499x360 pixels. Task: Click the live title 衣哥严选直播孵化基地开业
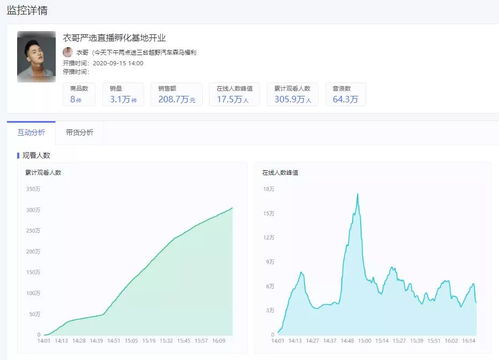(114, 38)
